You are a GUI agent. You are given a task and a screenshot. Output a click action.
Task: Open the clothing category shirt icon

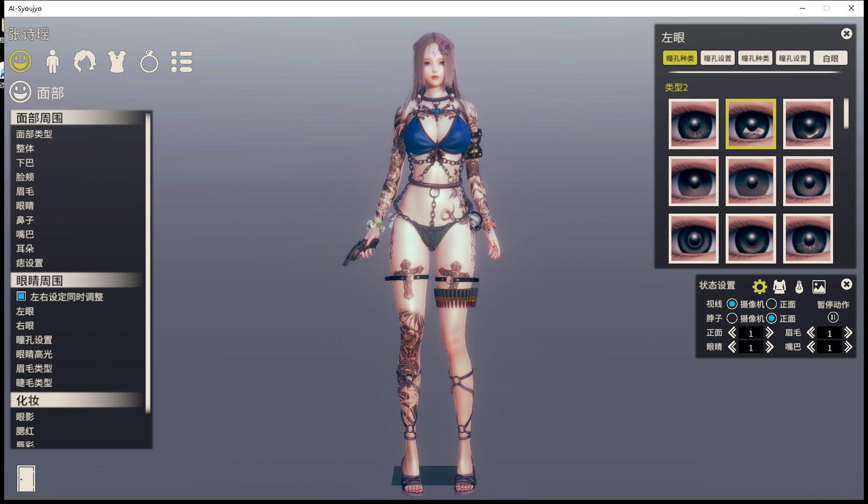click(x=117, y=62)
